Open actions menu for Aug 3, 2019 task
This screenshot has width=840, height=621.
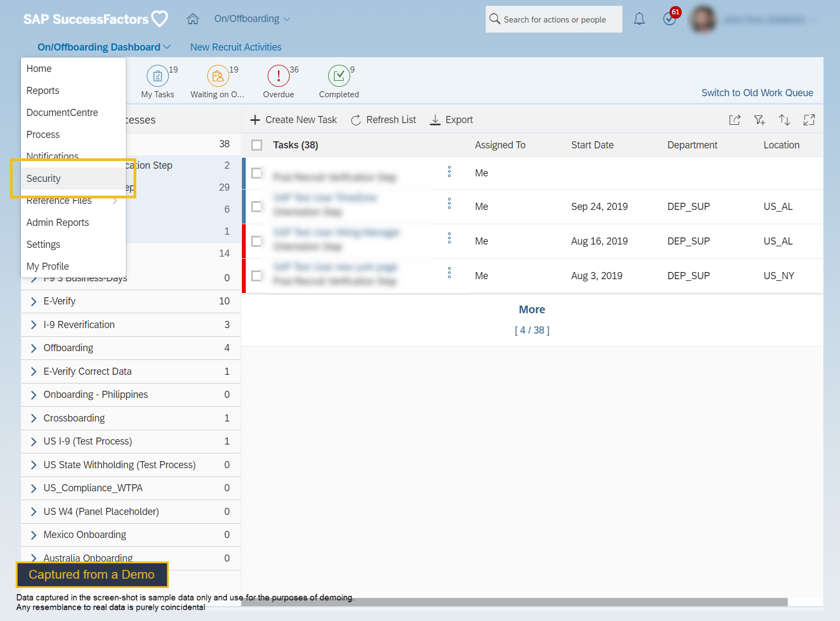tap(449, 273)
